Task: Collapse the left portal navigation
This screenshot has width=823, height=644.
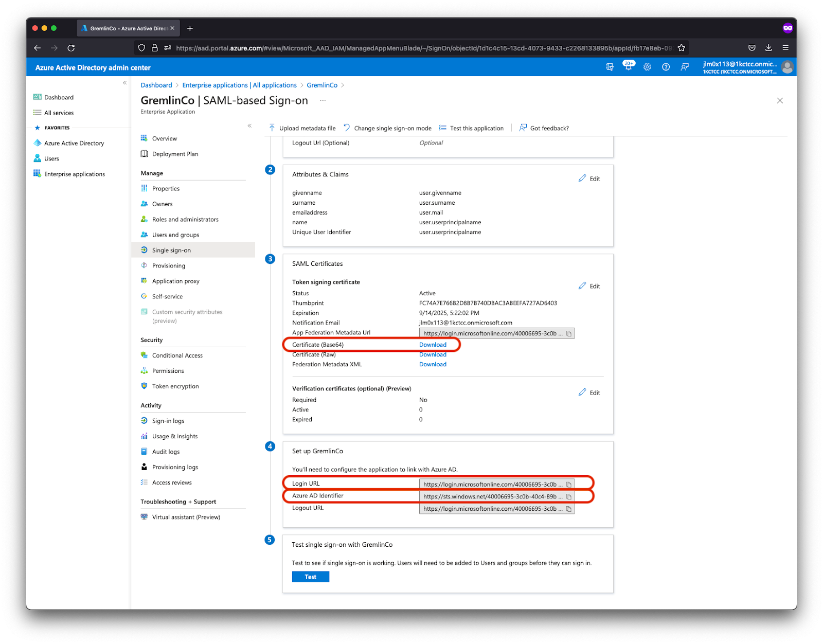Action: (x=124, y=83)
